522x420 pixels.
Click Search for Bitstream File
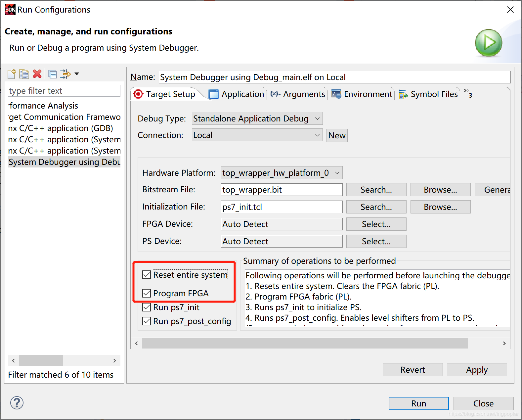point(376,190)
